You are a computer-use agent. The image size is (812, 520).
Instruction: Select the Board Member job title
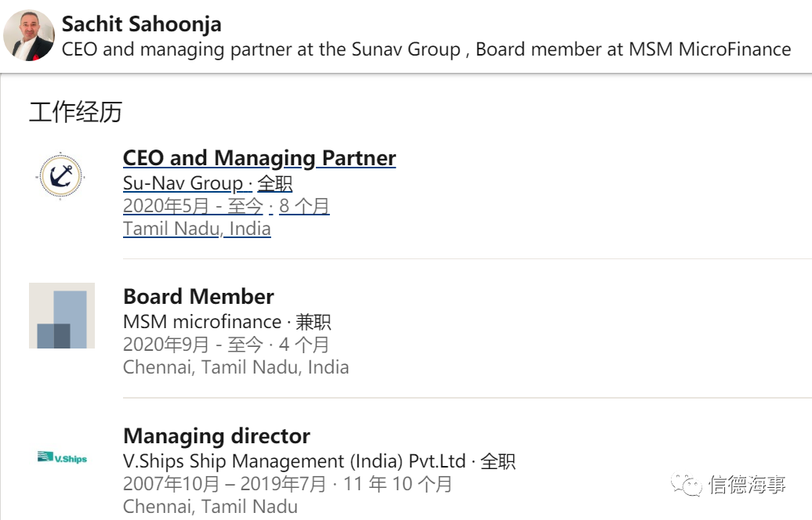click(x=198, y=297)
